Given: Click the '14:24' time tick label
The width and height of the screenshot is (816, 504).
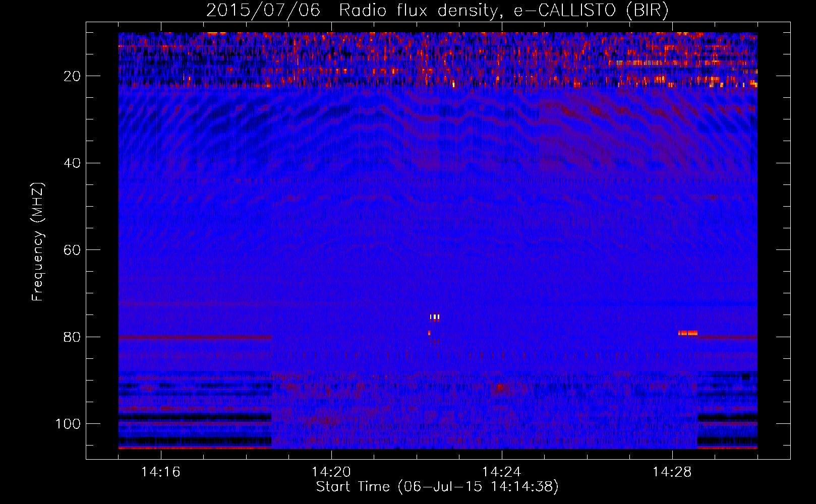Looking at the screenshot, I should pos(502,472).
